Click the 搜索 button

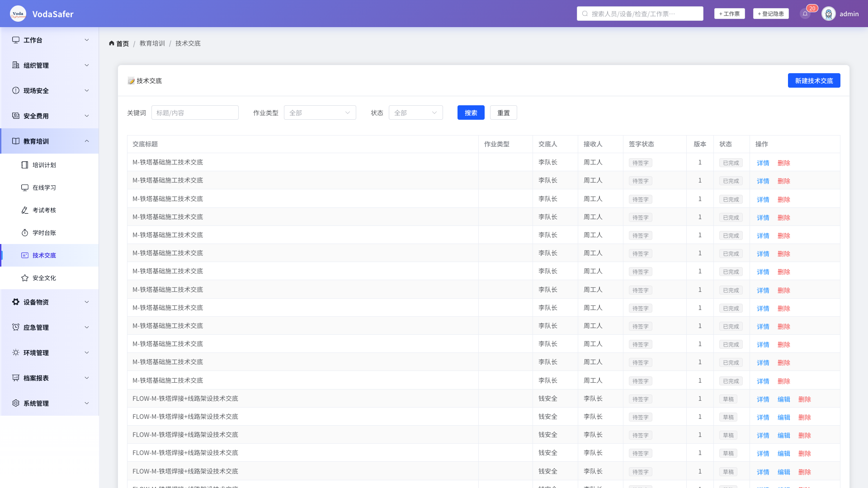tap(471, 113)
